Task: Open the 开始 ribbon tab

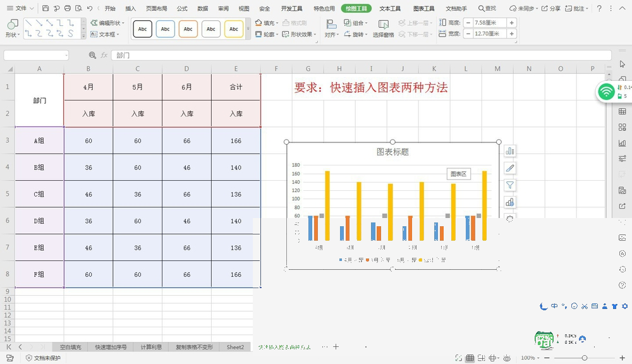Action: click(110, 8)
